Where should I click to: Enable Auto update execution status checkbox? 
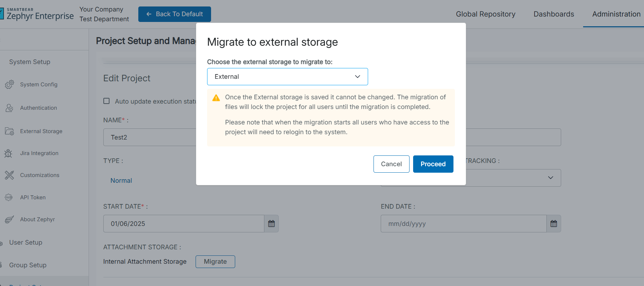[x=107, y=101]
